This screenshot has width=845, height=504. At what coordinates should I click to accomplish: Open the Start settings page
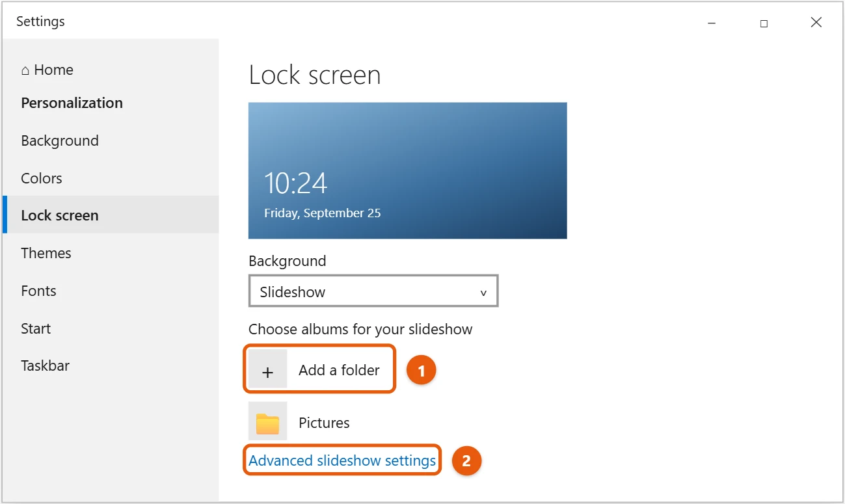[36, 328]
